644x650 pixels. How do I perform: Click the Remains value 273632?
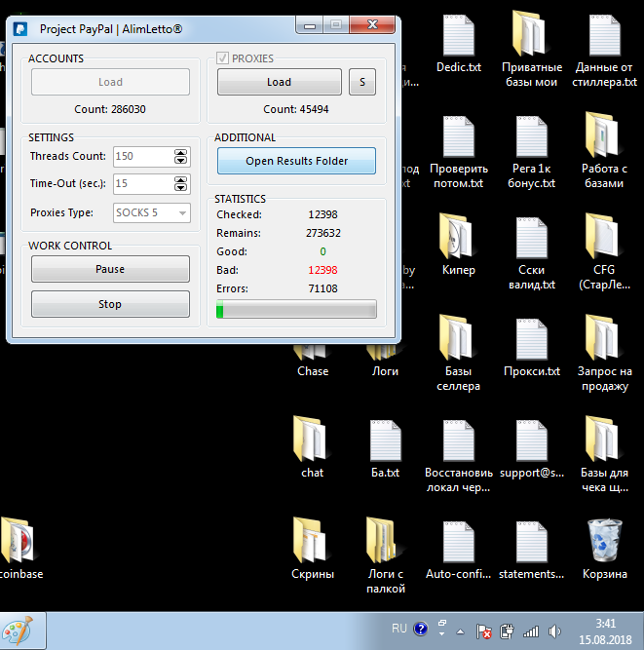pos(323,233)
